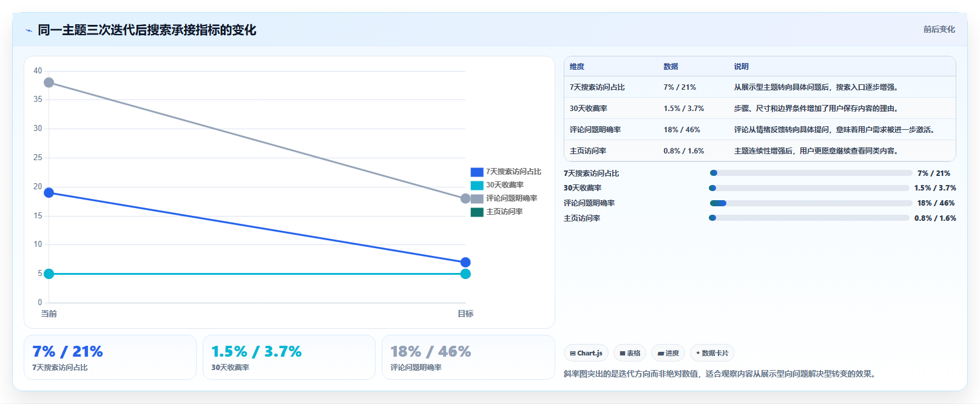This screenshot has width=980, height=404.
Task: Click table cell 18% / 46%
Action: click(681, 130)
